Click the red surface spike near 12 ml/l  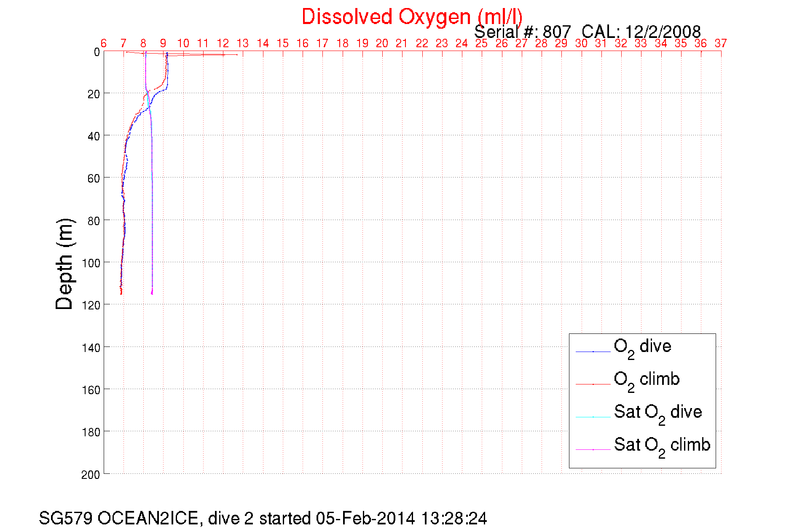[x=223, y=54]
